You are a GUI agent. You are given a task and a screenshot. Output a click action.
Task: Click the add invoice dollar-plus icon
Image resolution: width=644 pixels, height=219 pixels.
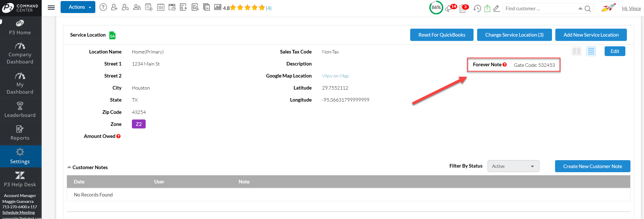coord(183,7)
